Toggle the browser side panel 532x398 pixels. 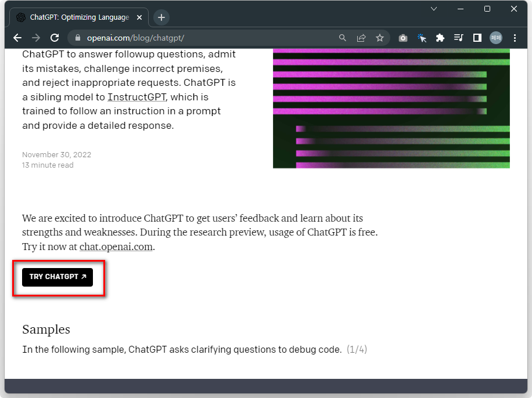pos(477,38)
